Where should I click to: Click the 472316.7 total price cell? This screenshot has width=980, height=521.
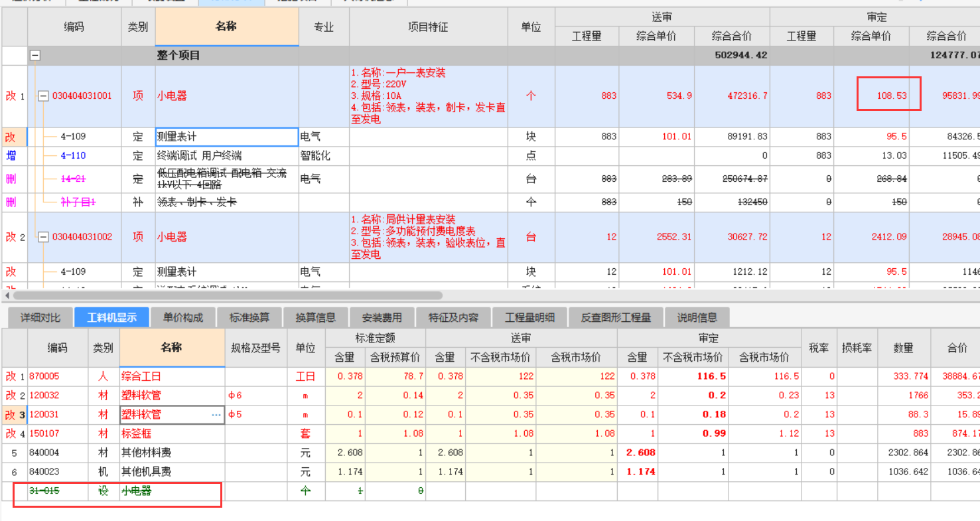point(732,96)
